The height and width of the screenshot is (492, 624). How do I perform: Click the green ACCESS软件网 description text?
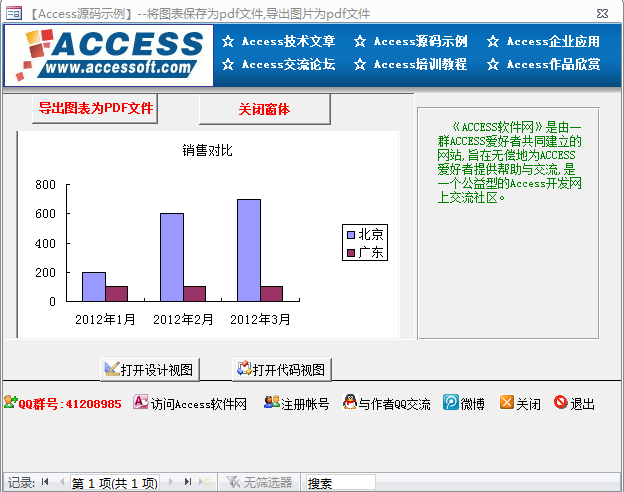click(509, 162)
